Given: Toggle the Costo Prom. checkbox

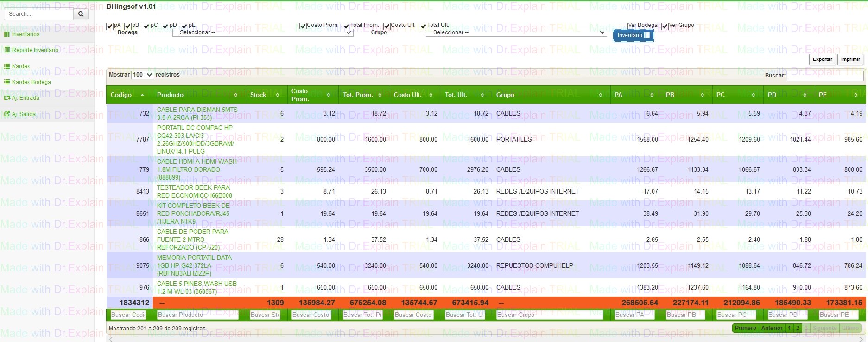Looking at the screenshot, I should pyautogui.click(x=303, y=26).
